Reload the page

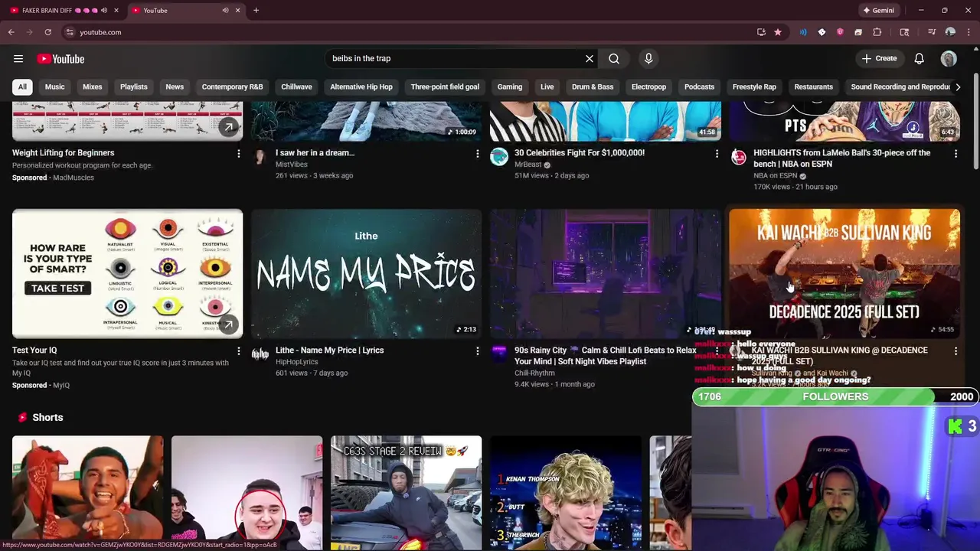click(x=47, y=32)
